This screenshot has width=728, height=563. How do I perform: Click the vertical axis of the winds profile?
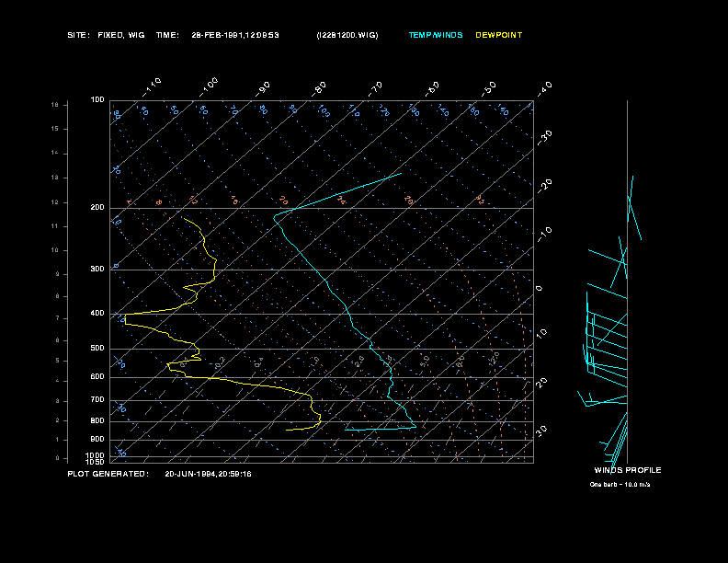coord(627,281)
